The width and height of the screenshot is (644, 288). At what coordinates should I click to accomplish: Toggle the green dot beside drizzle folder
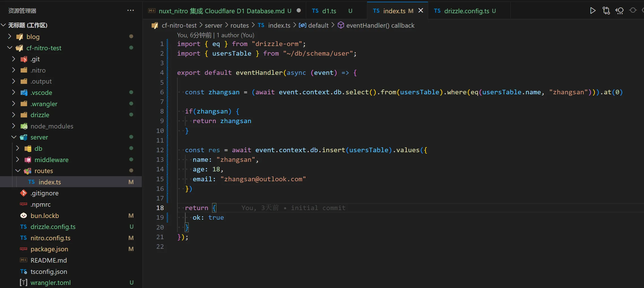pos(131,115)
